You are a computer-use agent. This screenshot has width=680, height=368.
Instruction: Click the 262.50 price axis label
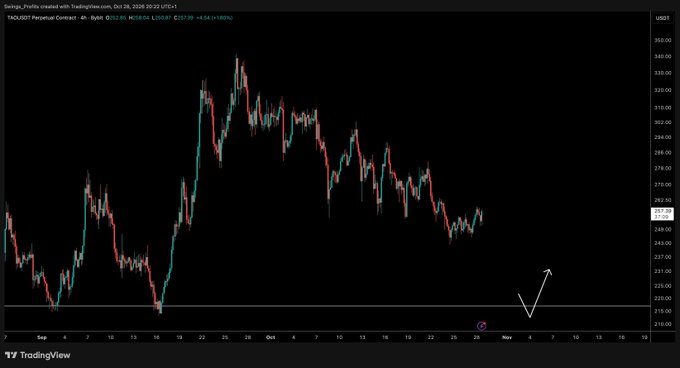pyautogui.click(x=662, y=201)
